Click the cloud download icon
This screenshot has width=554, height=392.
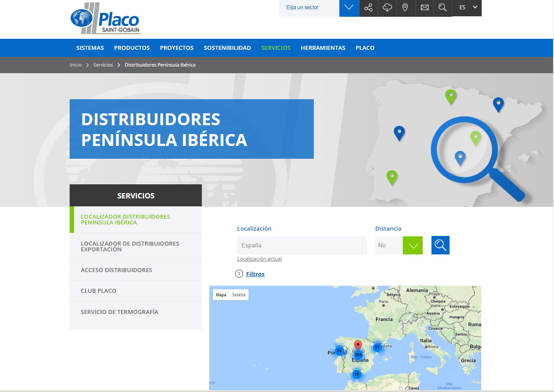pos(387,7)
